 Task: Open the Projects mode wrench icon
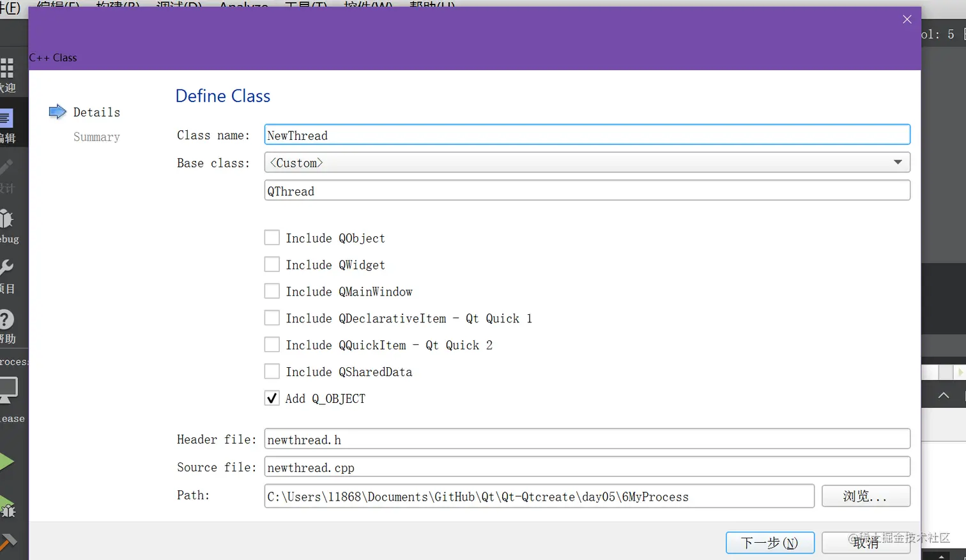click(x=6, y=268)
